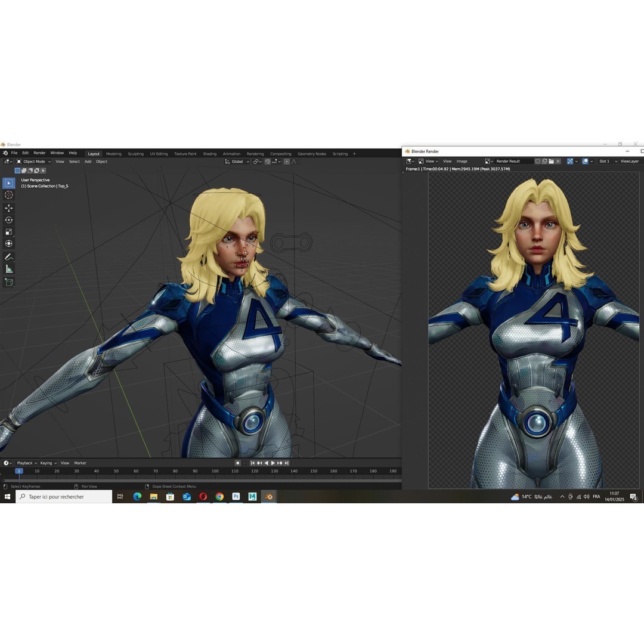Jump to the timeline end frame
The height and width of the screenshot is (644, 644).
[287, 463]
